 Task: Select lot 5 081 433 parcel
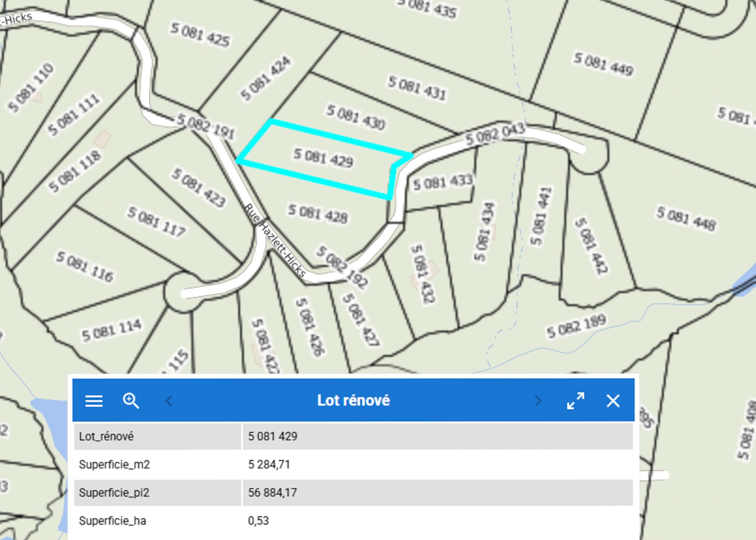(443, 183)
